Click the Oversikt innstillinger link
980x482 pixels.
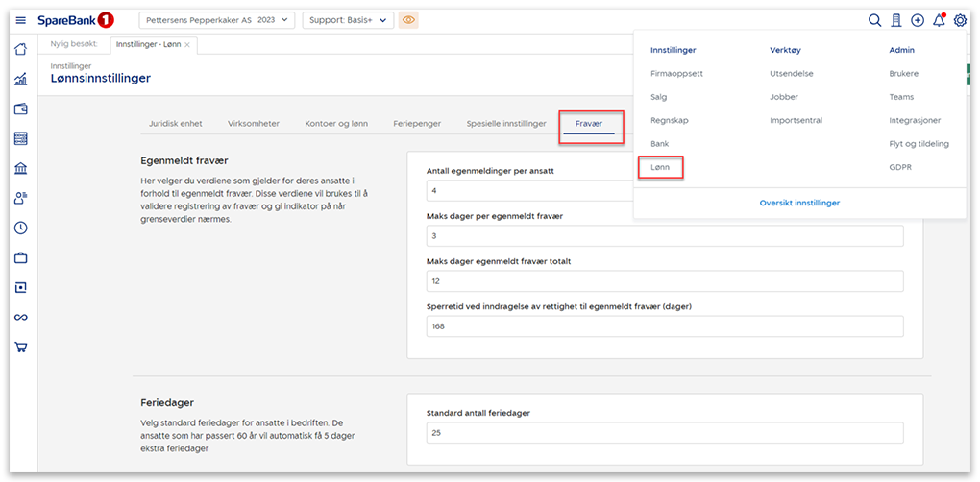coord(799,203)
